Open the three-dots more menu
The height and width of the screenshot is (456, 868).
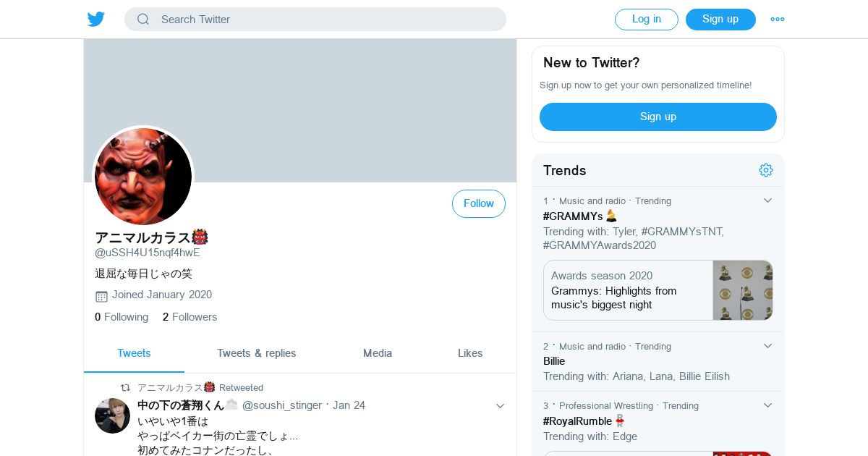[x=778, y=20]
